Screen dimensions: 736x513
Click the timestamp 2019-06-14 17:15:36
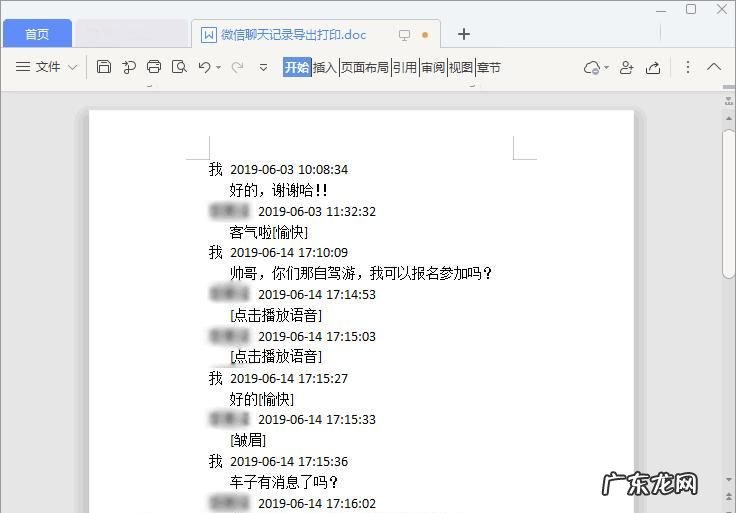pos(289,461)
